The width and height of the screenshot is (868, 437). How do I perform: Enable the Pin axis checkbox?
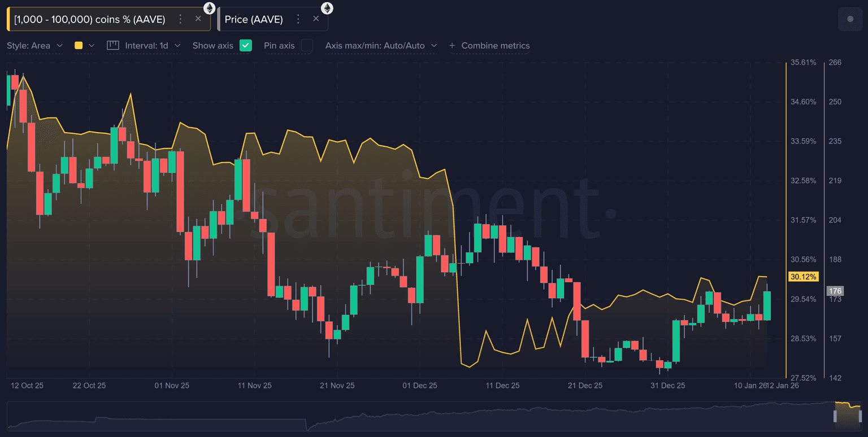(307, 46)
